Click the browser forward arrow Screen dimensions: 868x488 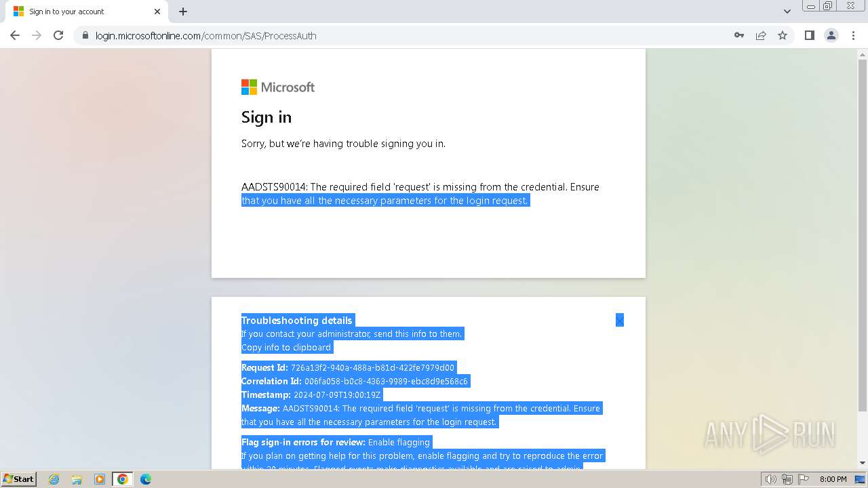click(x=37, y=35)
